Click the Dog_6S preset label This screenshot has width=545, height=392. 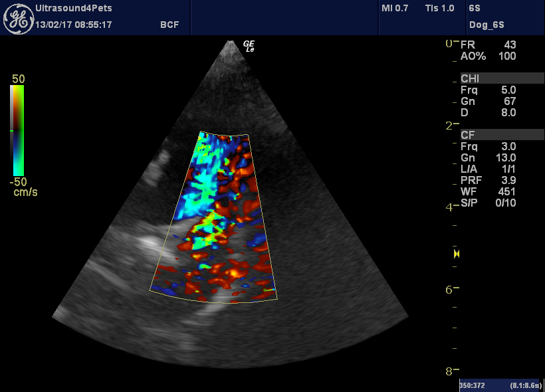coord(487,25)
